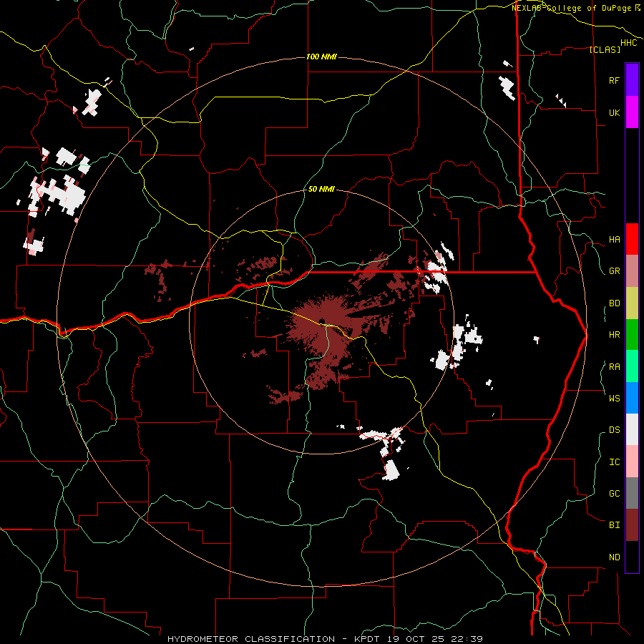This screenshot has height=644, width=644.
Task: Click the RF legend label text
Action: [614, 80]
